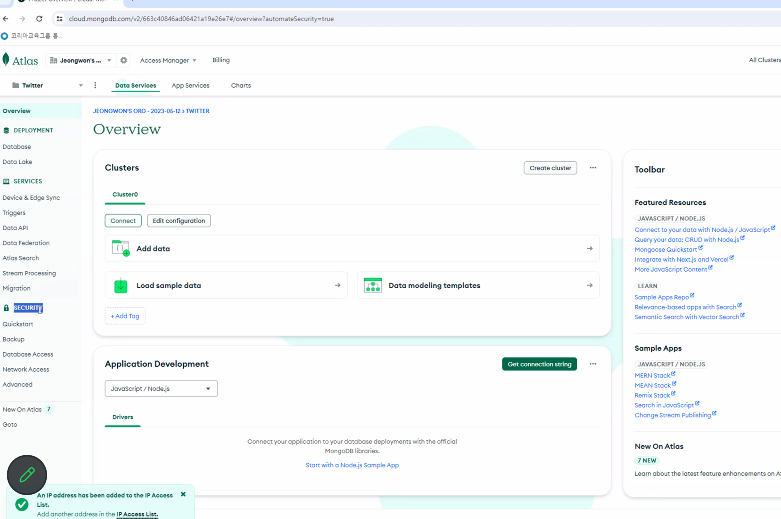The image size is (781, 519).
Task: Open Database Access in the sidebar
Action: (x=28, y=355)
